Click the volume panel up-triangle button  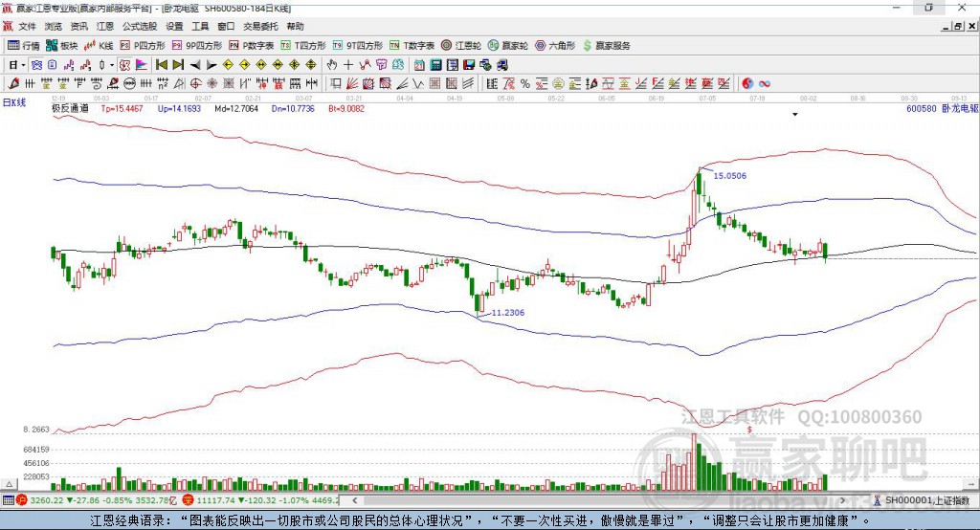9,484
